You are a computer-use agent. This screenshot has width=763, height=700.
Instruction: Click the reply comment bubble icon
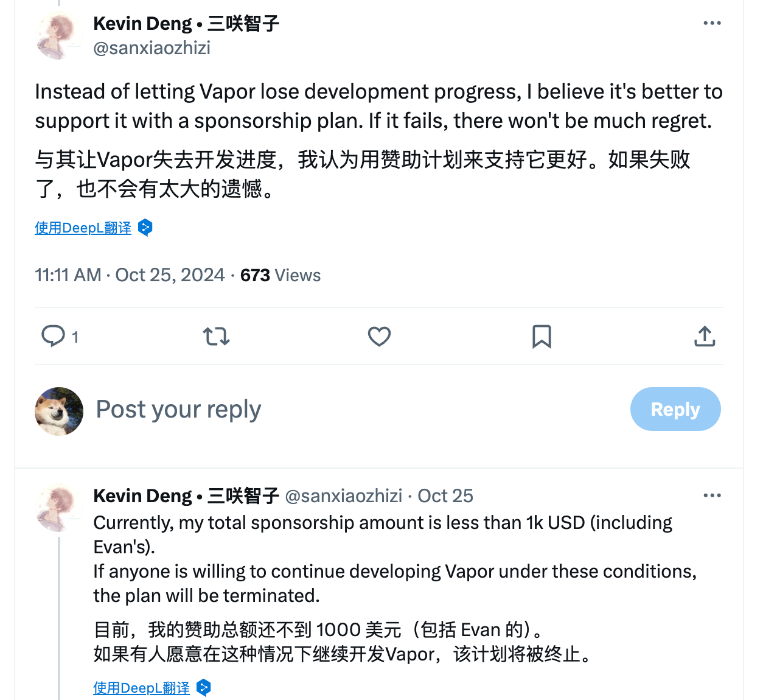tap(54, 336)
